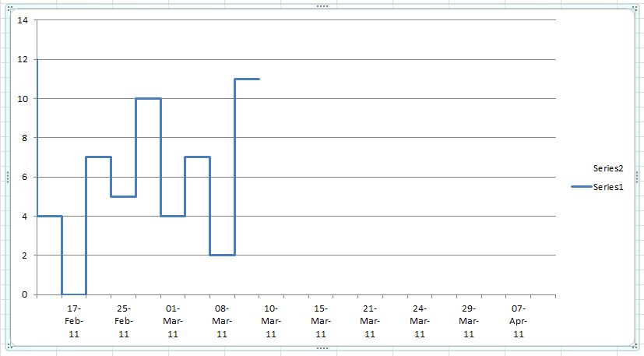Select the 17-Feb-11 date axis label
Screen dimensions: 644x356
pos(74,321)
